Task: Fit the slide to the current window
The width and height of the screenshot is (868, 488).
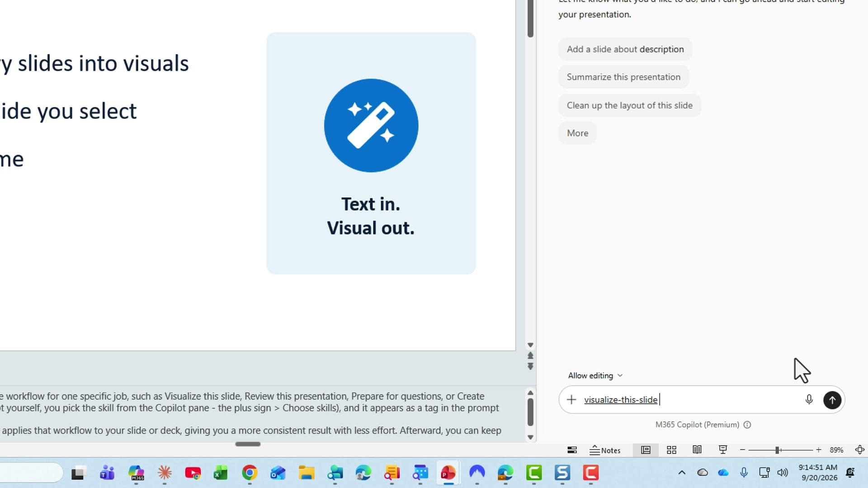Action: pos(860,450)
